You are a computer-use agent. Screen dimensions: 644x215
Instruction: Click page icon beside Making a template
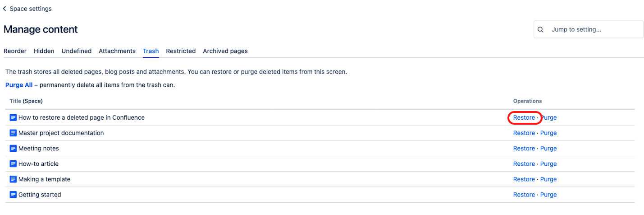coord(13,179)
